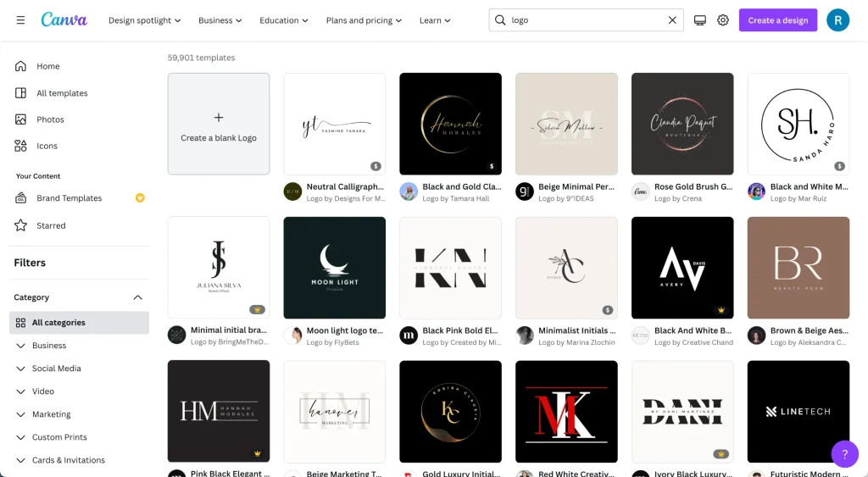Go to Home in sidebar

pyautogui.click(x=48, y=66)
